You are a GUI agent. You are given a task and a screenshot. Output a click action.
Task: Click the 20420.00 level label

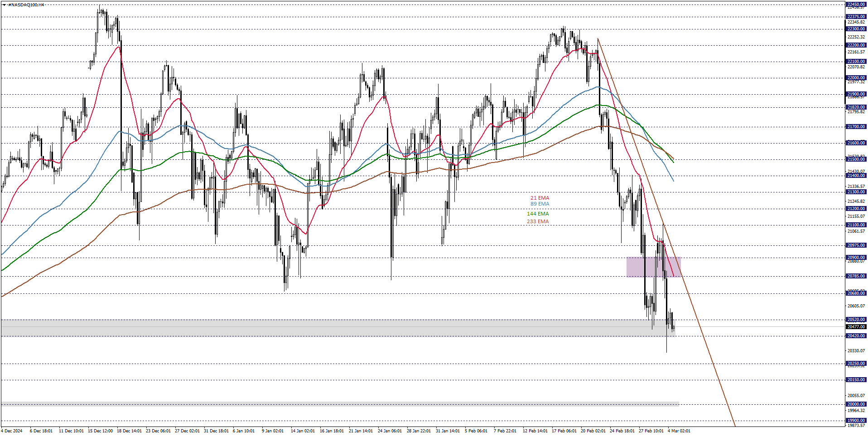856,336
